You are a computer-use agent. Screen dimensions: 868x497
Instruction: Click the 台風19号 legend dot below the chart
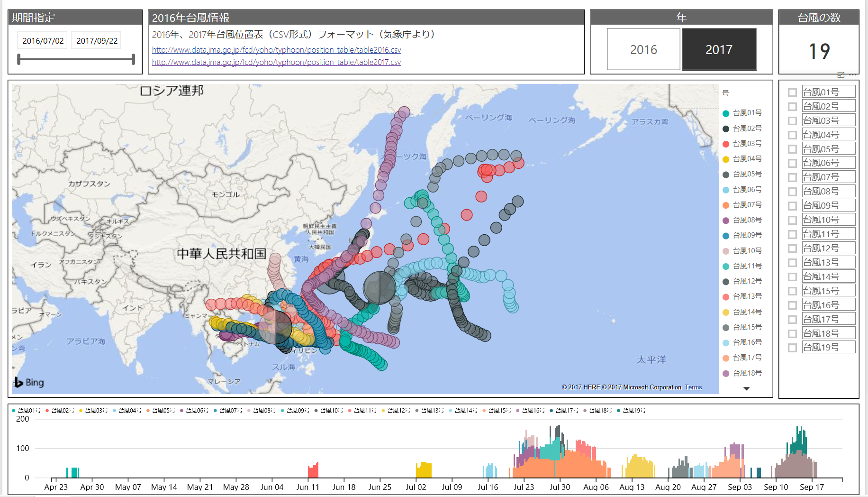click(619, 410)
